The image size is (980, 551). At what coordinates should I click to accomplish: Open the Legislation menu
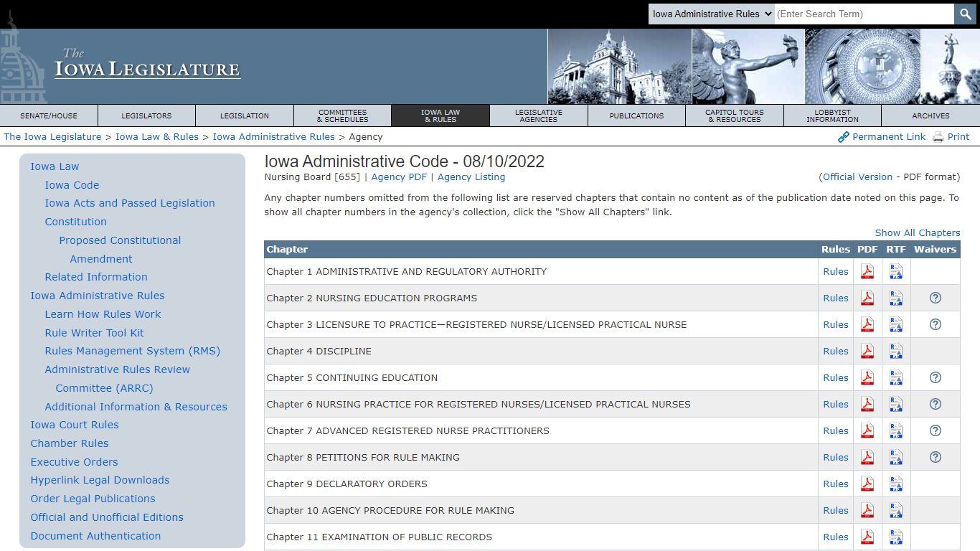coord(245,116)
